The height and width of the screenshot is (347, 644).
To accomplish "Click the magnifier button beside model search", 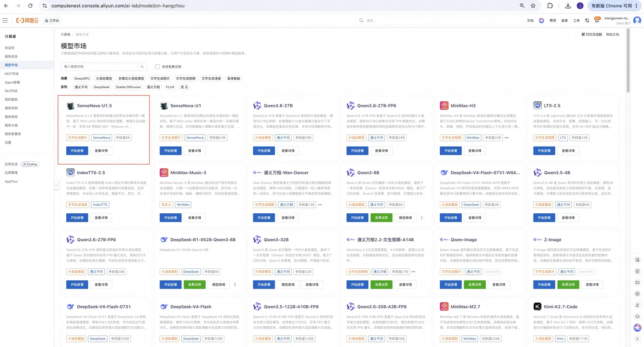I will (x=143, y=67).
